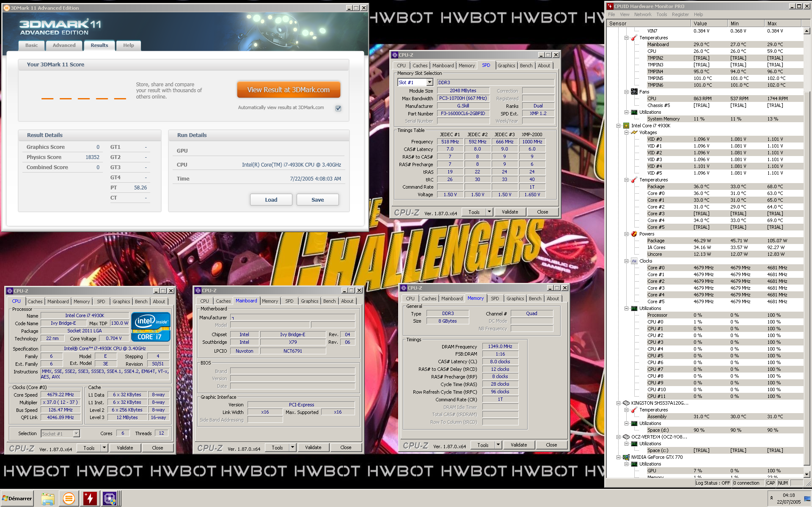Click the graph icon beside Utilizations above System Memory
Image resolution: width=812 pixels, height=507 pixels.
[x=634, y=112]
